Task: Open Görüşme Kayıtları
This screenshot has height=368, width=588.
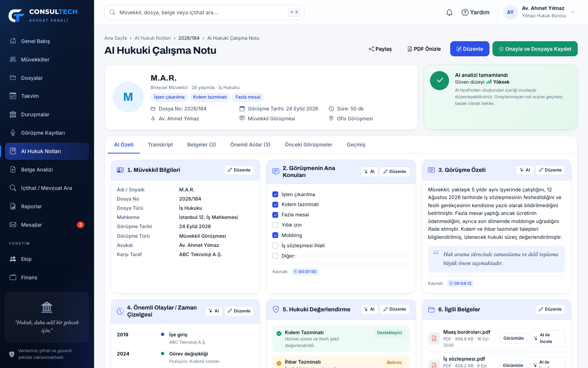Action: pos(47,133)
